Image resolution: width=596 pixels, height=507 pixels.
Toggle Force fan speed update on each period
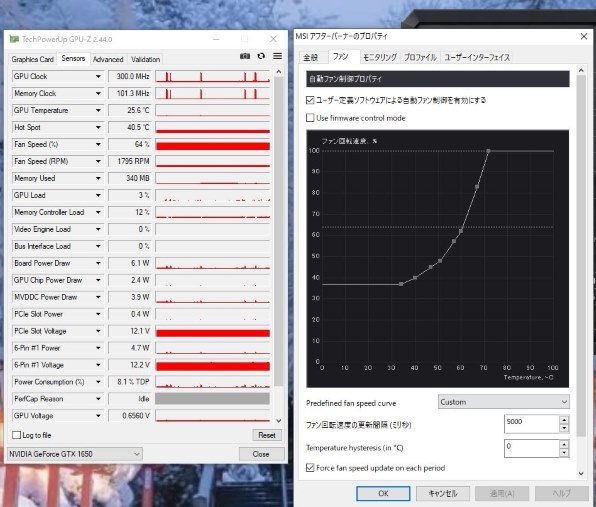click(310, 468)
